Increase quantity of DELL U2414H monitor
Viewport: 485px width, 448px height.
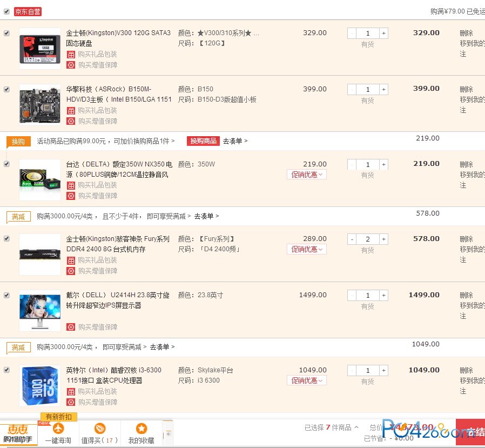[383, 295]
